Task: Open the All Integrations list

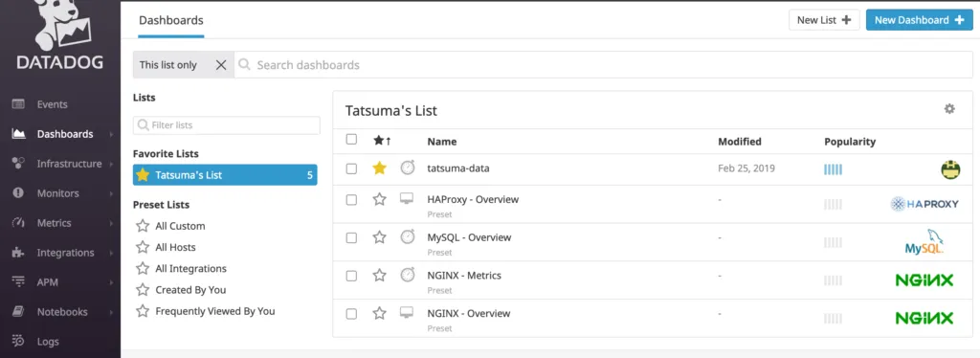Action: [190, 269]
